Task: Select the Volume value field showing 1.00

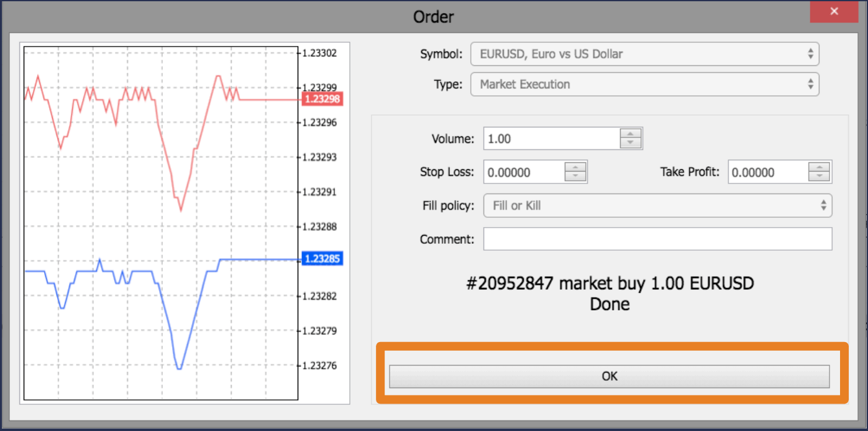Action: [547, 138]
